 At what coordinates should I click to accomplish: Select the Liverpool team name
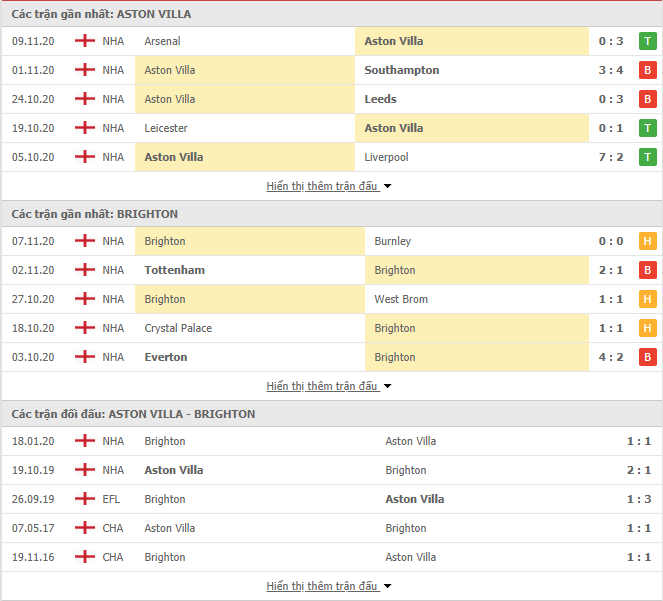tap(386, 157)
